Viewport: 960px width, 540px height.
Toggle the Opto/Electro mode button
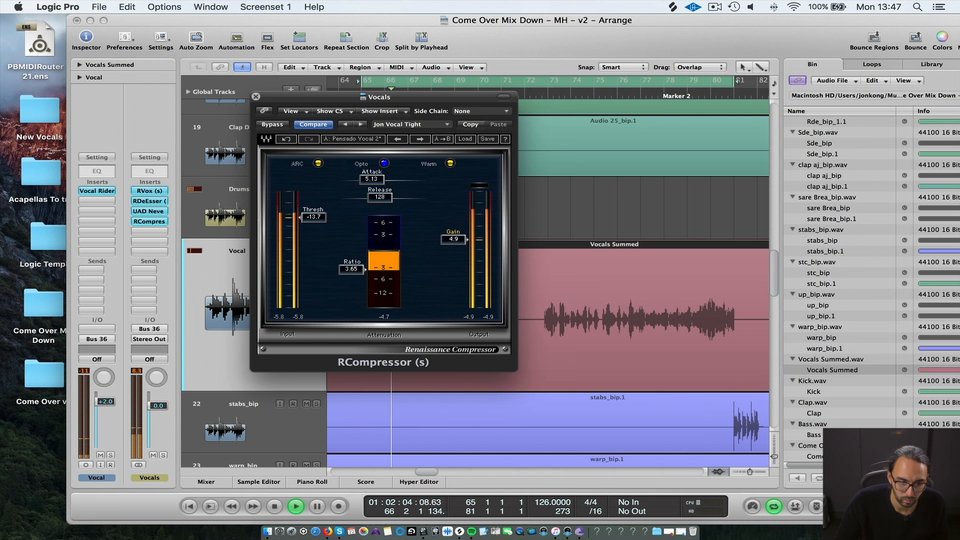coord(384,163)
